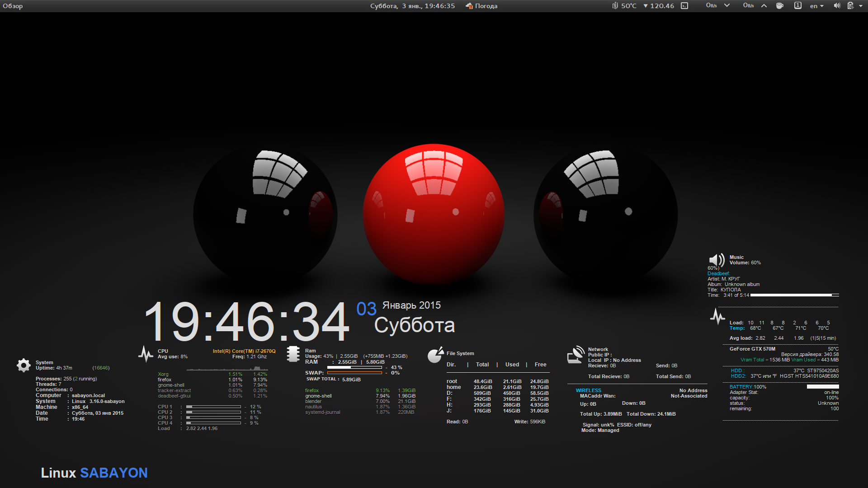Launch the terminal icon in top bar
This screenshot has width=868, height=488.
pos(684,6)
